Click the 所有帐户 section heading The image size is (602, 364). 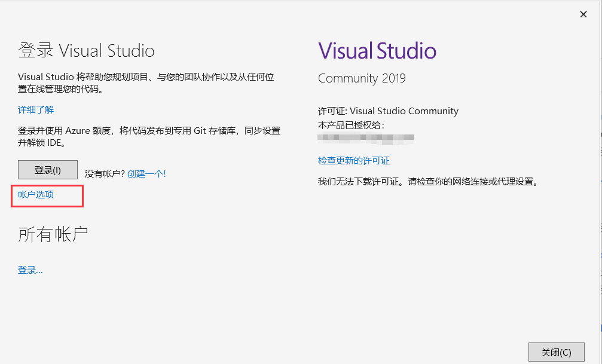pyautogui.click(x=51, y=233)
